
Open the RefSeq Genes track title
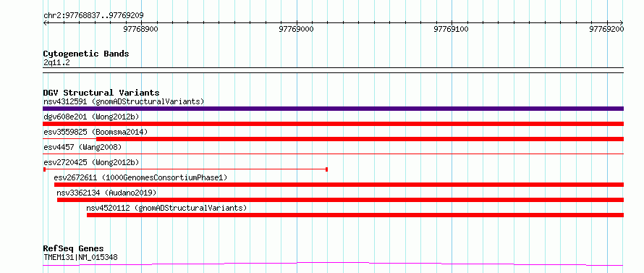coord(73,249)
